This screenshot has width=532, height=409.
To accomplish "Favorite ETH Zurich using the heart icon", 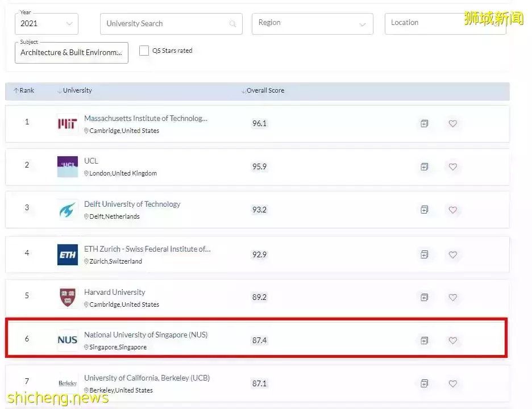I will pos(453,254).
